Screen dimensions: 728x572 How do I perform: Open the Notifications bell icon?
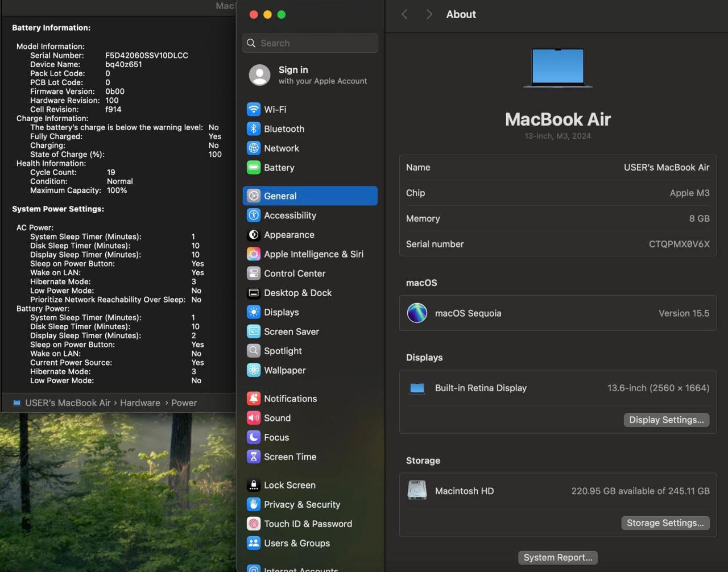[254, 399]
